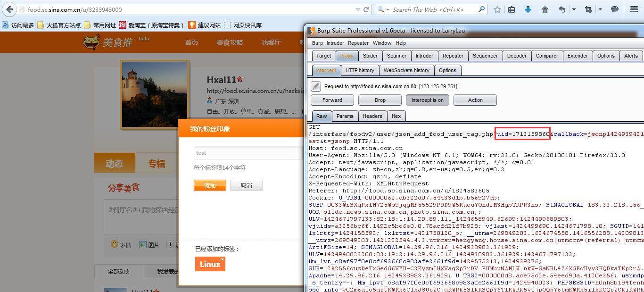Open the URL history dropdown arrow
This screenshot has height=292, width=644.
[x=358, y=9]
